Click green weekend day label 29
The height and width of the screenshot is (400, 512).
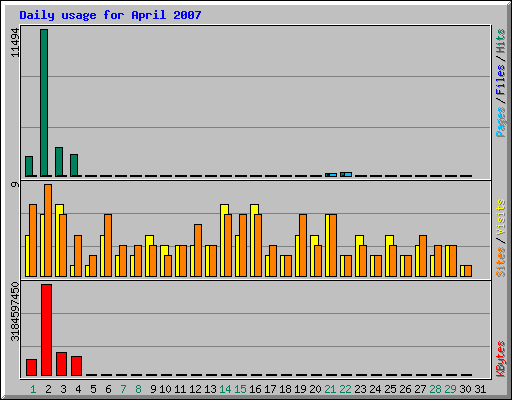point(450,389)
